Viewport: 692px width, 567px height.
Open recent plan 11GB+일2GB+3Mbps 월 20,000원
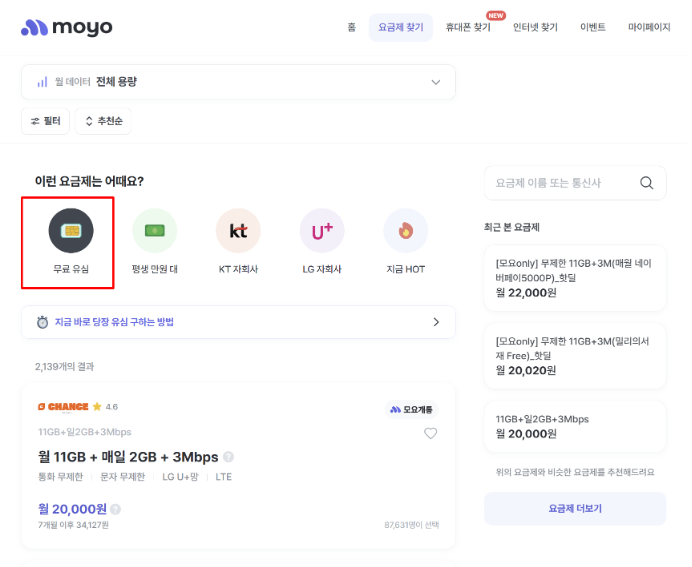[x=575, y=427]
